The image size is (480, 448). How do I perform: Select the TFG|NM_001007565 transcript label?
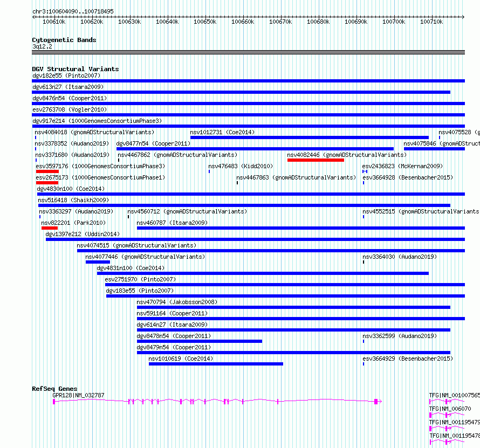pos(454,395)
